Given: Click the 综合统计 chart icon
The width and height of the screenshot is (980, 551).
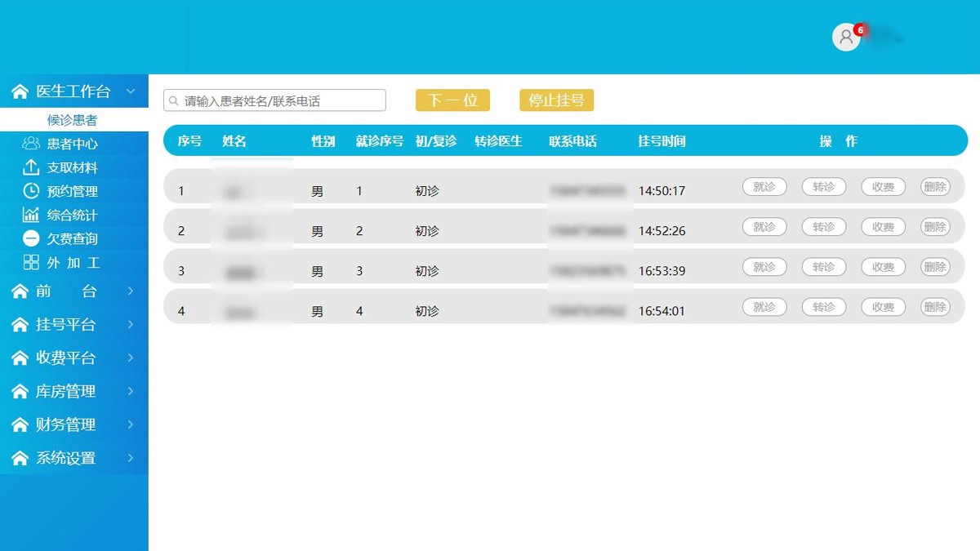Looking at the screenshot, I should click(31, 215).
